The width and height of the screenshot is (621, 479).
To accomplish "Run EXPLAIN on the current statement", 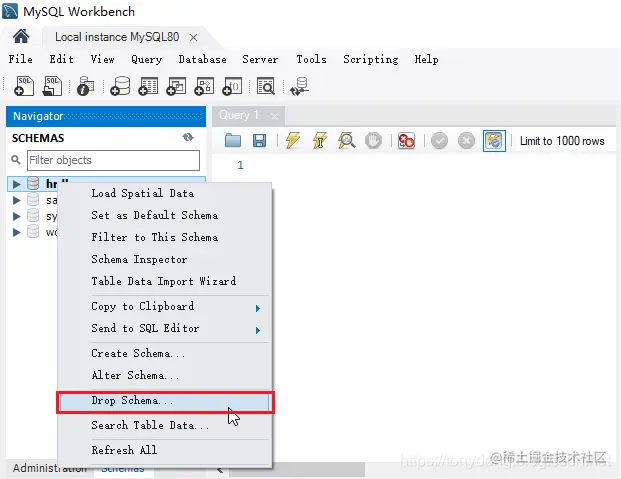I will [x=347, y=141].
